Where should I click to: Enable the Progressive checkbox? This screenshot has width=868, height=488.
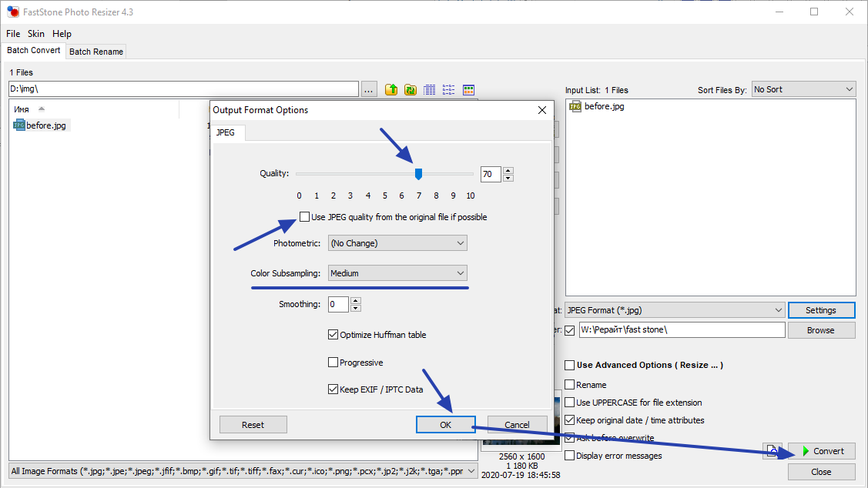333,363
